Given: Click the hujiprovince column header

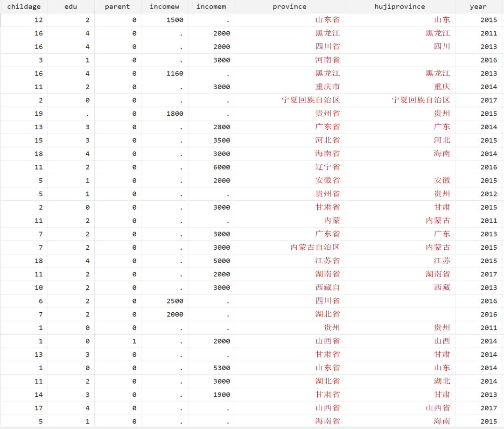Looking at the screenshot, I should click(x=399, y=7).
